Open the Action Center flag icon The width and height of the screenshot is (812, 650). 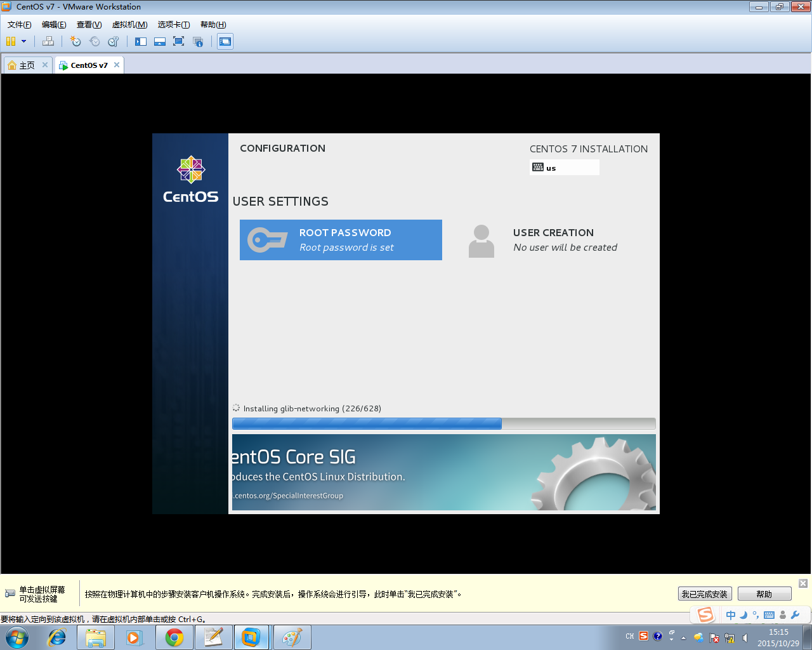714,637
